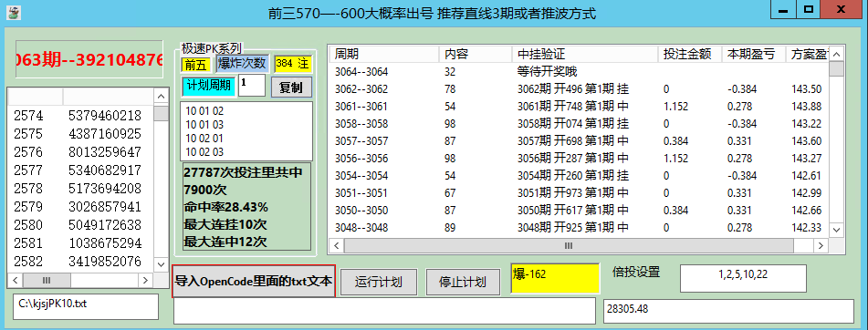The image size is (868, 330).
Task: Select draw list row 2579
Action: pyautogui.click(x=81, y=207)
